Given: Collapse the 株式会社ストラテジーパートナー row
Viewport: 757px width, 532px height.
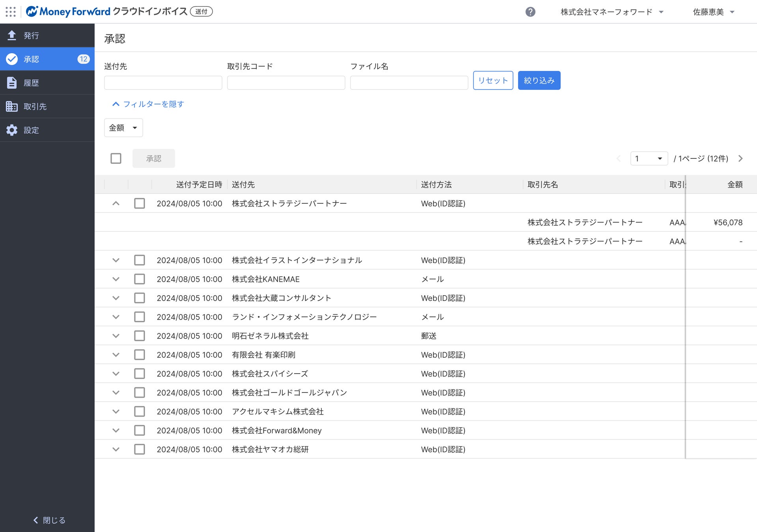Looking at the screenshot, I should pos(116,203).
